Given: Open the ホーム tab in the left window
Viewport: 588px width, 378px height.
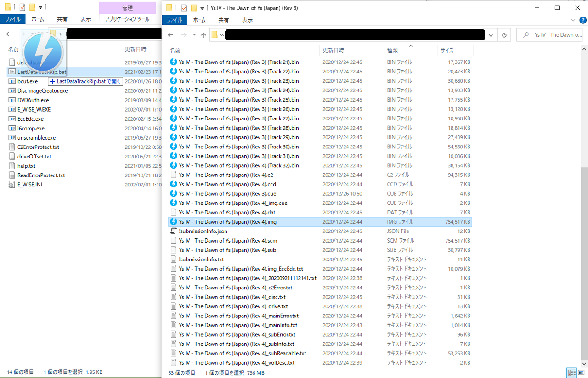Looking at the screenshot, I should point(38,19).
